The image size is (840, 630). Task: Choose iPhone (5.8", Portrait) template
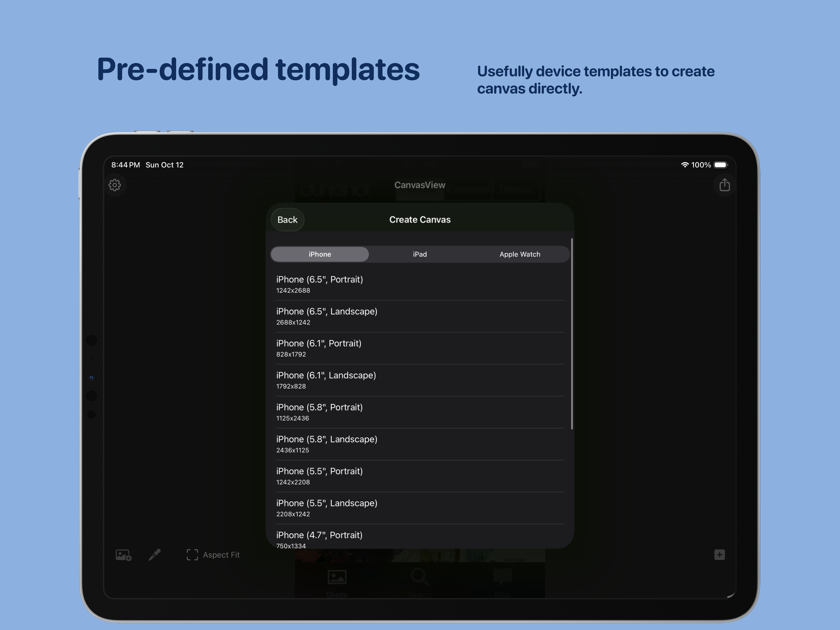420,412
